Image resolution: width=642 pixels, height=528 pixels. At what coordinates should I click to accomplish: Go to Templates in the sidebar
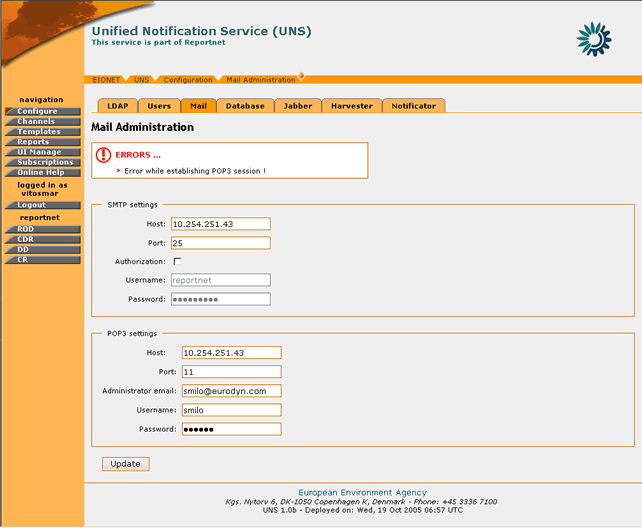click(43, 131)
